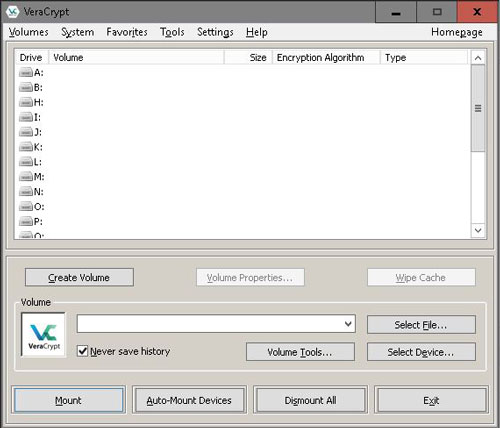This screenshot has height=428, width=500.
Task: Click Auto-Mount Devices button
Action: click(x=189, y=400)
